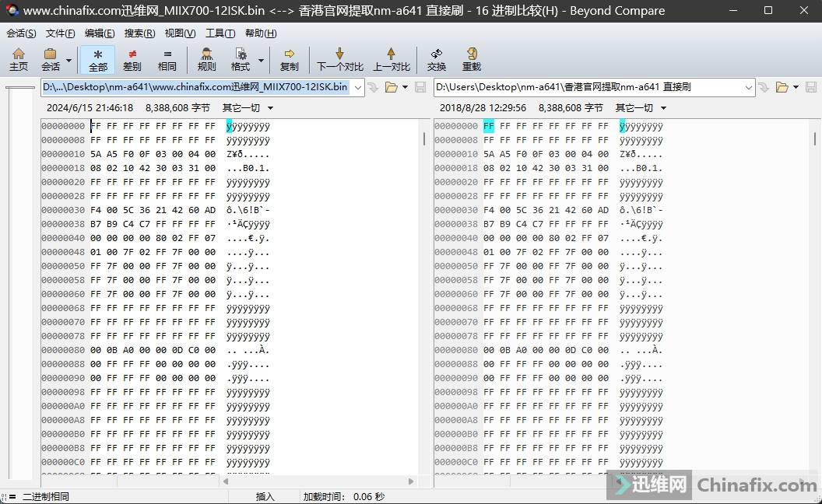Click the Copy (复制) toolbar icon
This screenshot has height=504, width=822.
(x=289, y=59)
